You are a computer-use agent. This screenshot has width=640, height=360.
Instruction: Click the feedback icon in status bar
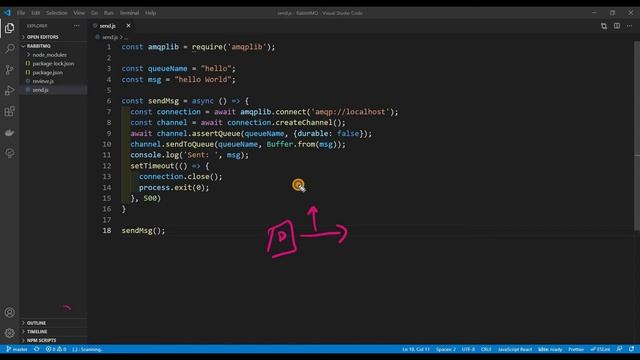tap(619, 349)
